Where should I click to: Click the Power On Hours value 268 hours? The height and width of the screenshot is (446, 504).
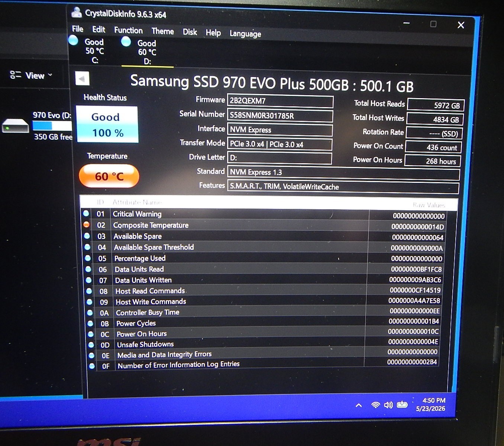(433, 161)
